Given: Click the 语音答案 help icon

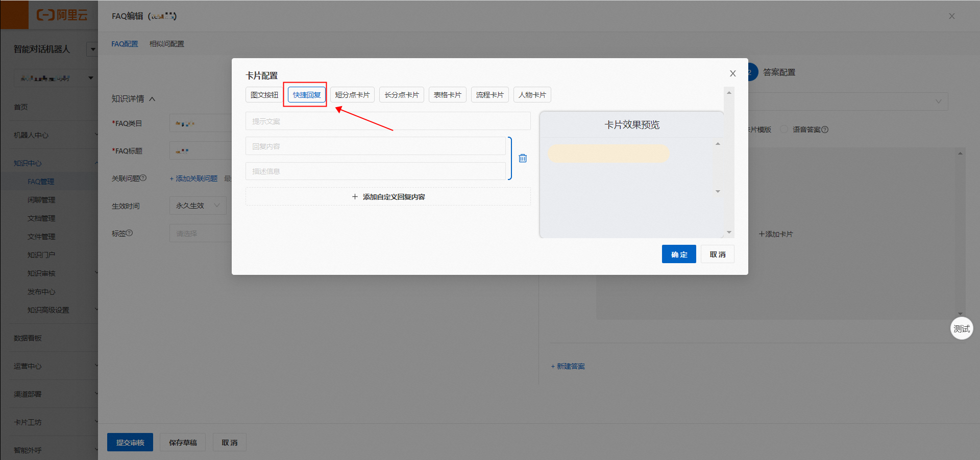Looking at the screenshot, I should tap(825, 130).
